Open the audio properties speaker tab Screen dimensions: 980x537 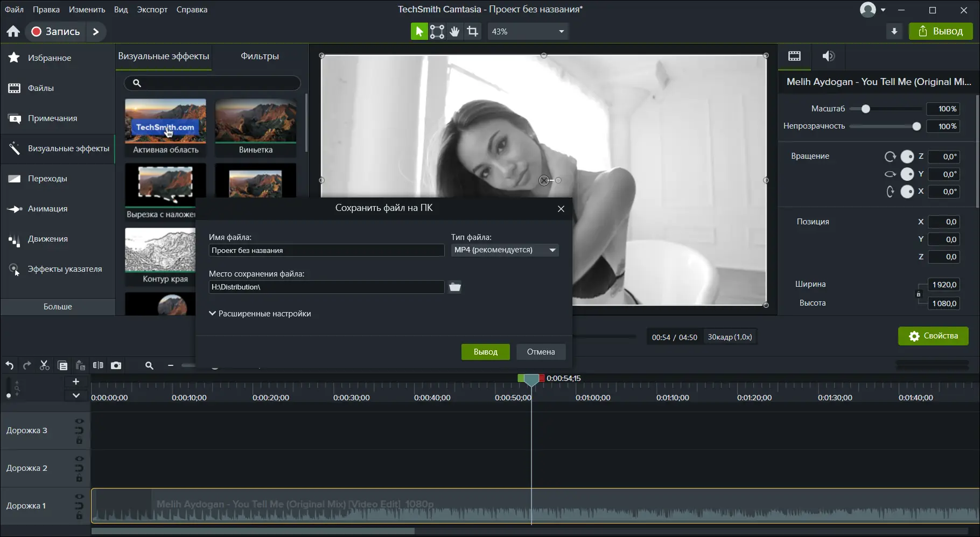tap(828, 56)
